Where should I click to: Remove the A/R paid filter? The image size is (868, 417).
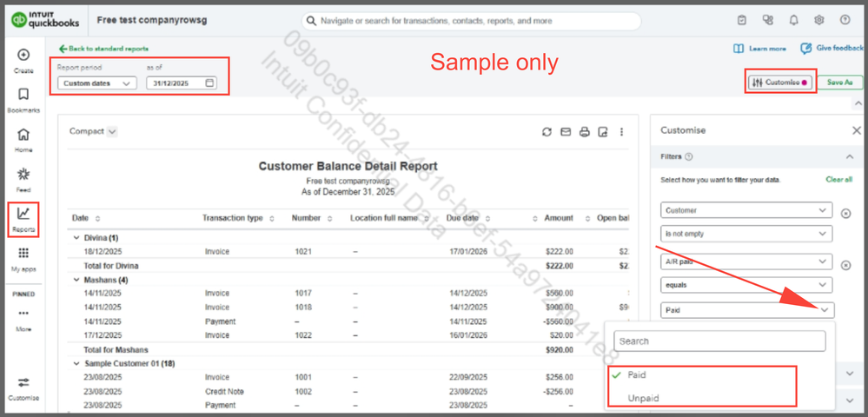846,265
